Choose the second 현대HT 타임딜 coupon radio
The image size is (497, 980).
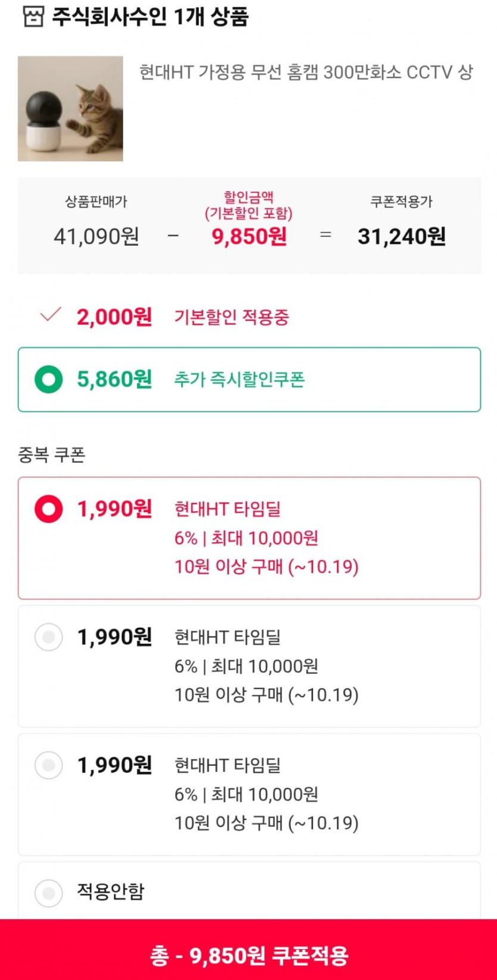click(48, 637)
